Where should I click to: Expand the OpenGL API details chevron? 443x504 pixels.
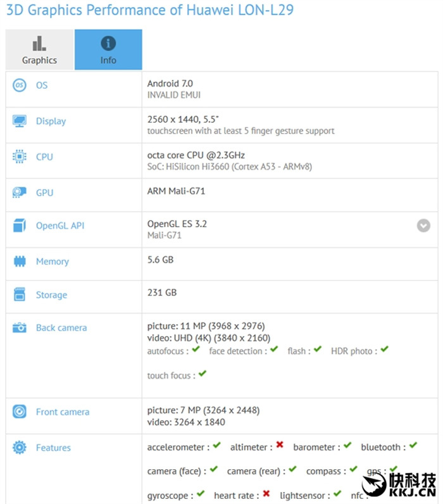pos(423,225)
